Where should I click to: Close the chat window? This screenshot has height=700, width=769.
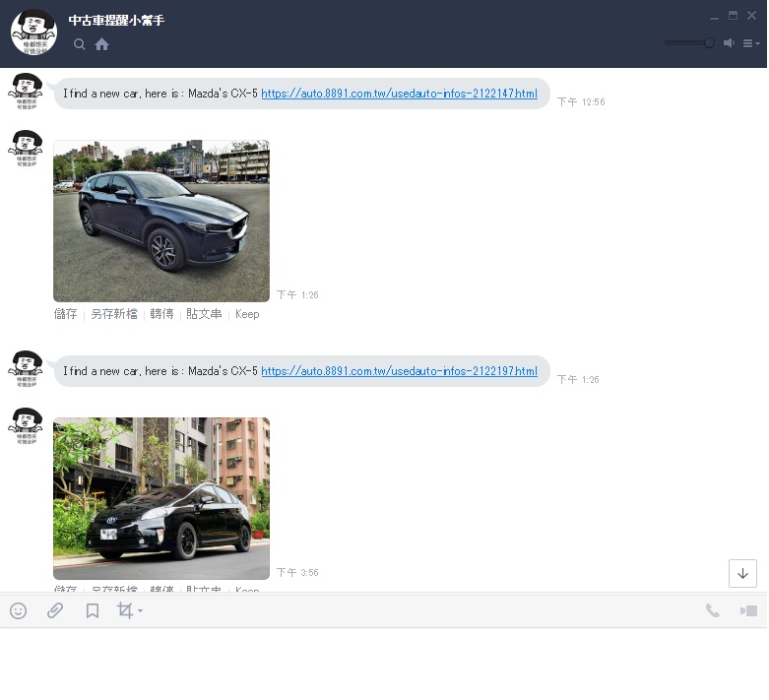[751, 16]
